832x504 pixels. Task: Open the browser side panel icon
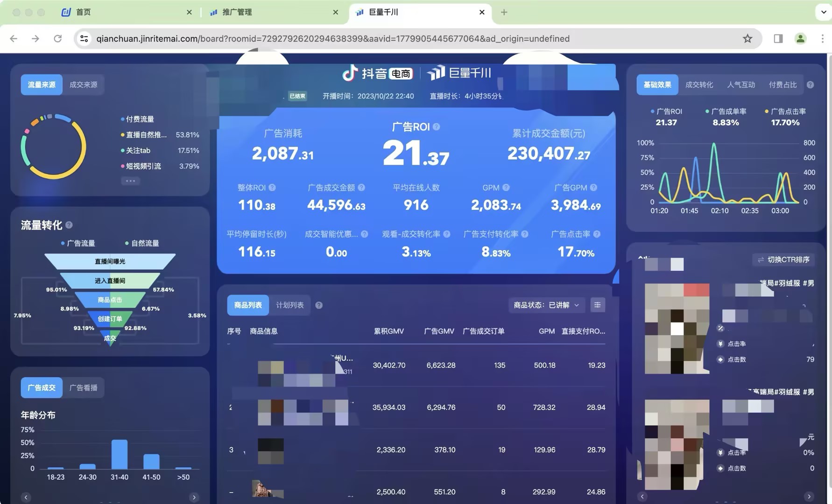point(778,39)
